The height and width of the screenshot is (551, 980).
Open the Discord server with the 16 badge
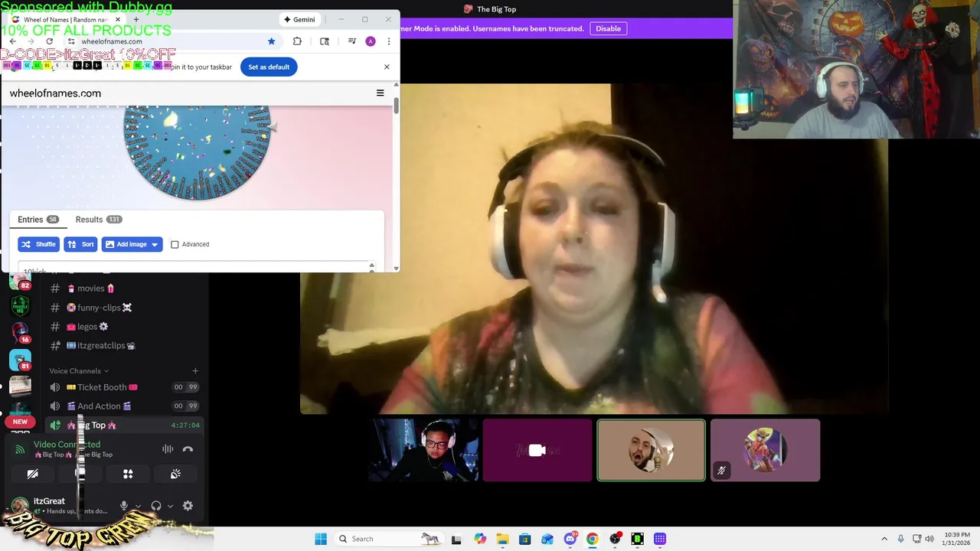21,332
